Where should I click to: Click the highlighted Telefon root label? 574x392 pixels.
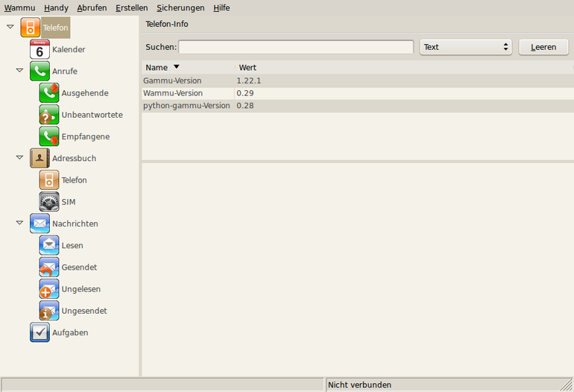coord(55,28)
